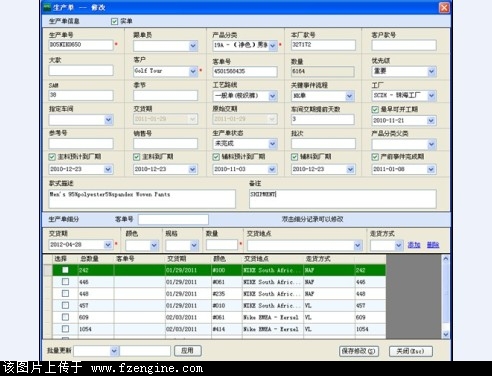
Task: Open the 主料预计到厂期 date dropdown
Action: [x=108, y=169]
